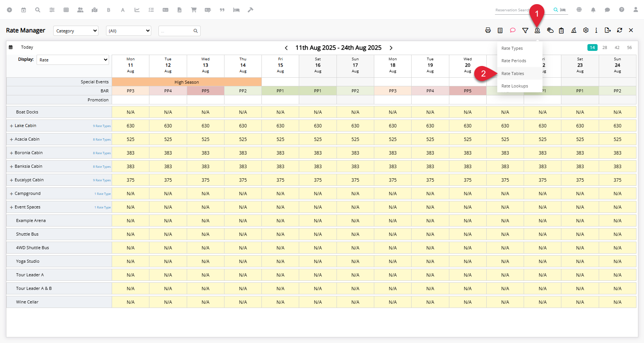
Task: Open the guests people icon
Action: pyautogui.click(x=80, y=10)
